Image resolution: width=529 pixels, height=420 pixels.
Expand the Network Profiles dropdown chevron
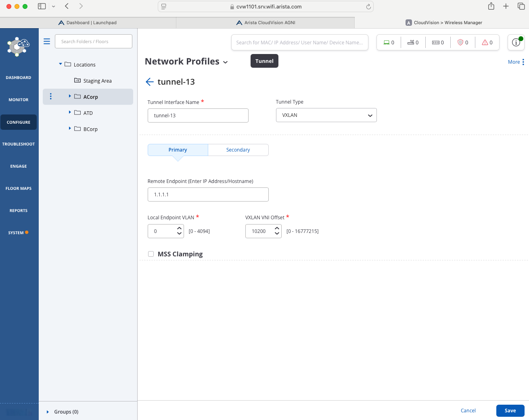pyautogui.click(x=226, y=62)
